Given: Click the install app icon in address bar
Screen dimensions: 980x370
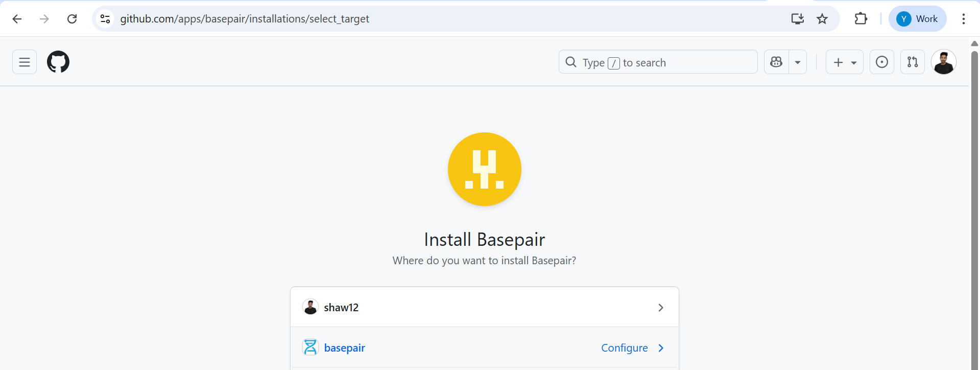Looking at the screenshot, I should click(x=797, y=19).
